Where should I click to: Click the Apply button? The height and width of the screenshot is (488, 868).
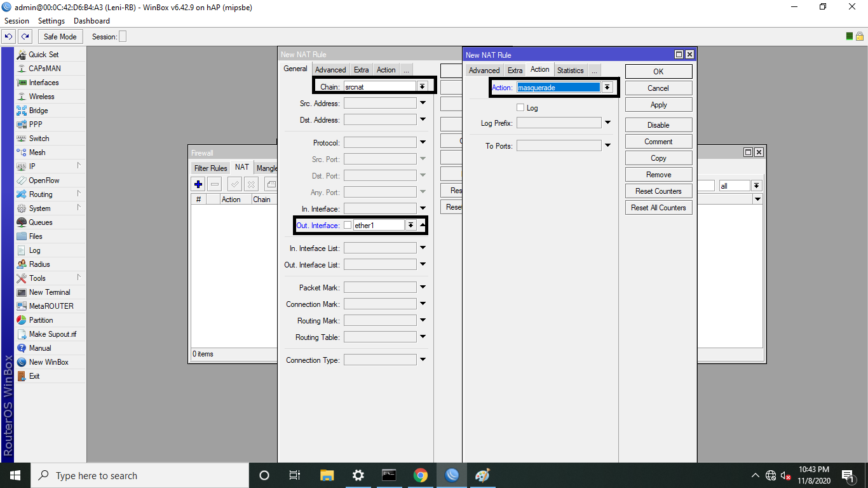tap(658, 105)
